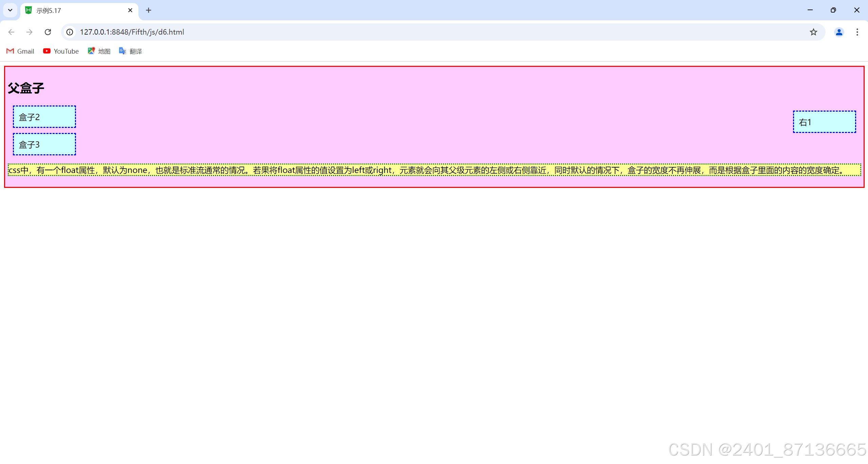
Task: Open Chrome three-dot menu
Action: 857,32
